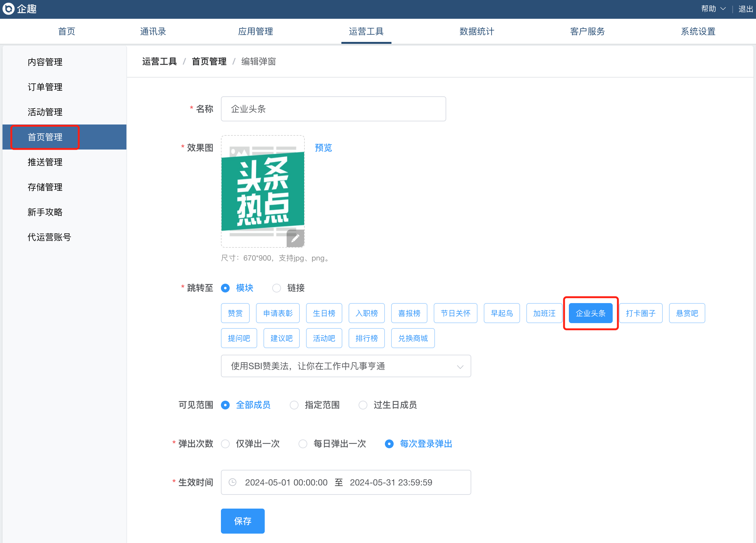
Task: Select the 生日榜 module tag
Action: click(324, 313)
